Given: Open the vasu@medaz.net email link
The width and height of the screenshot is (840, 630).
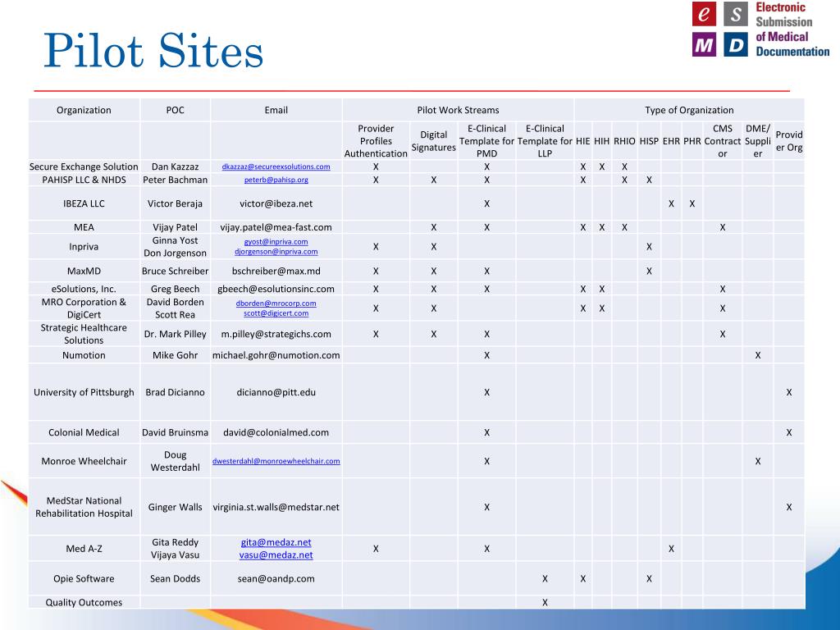Looking at the screenshot, I should coord(276,555).
